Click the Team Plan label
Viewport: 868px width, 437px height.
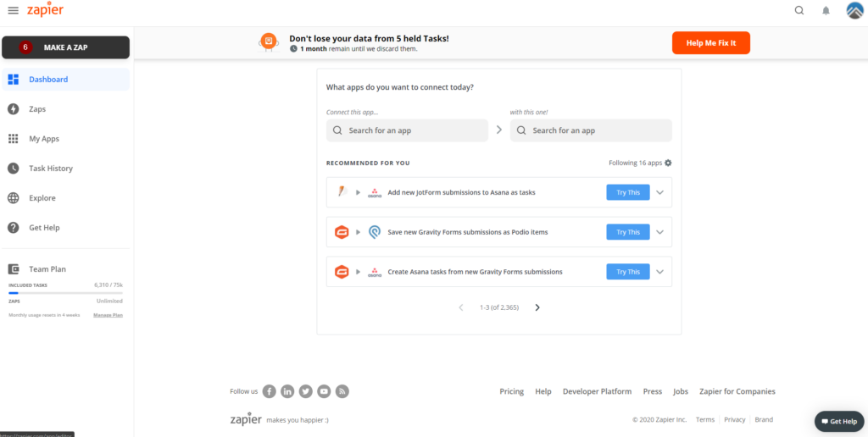pyautogui.click(x=47, y=268)
